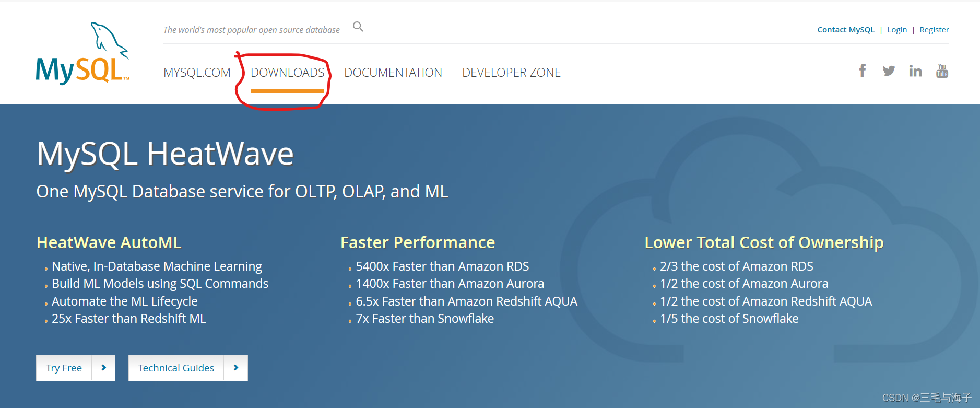This screenshot has height=408, width=980.
Task: Open MySQL's Twitter bird icon
Action: point(889,71)
